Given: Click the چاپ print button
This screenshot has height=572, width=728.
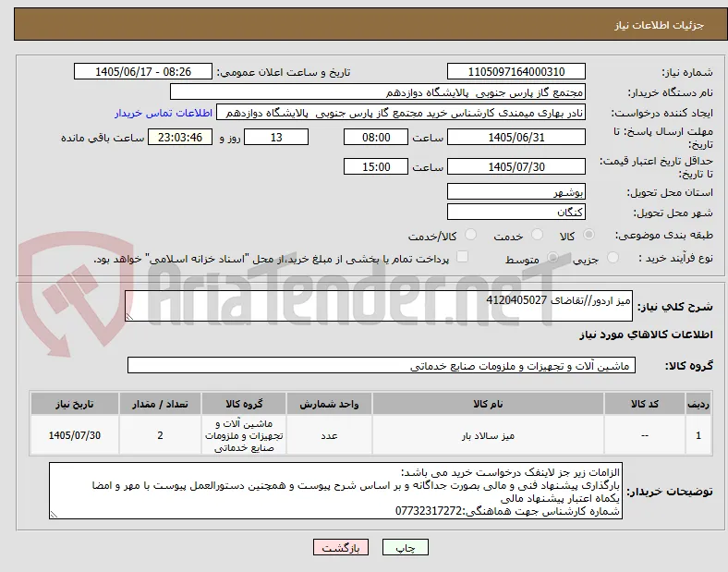Looking at the screenshot, I should (x=406, y=547).
